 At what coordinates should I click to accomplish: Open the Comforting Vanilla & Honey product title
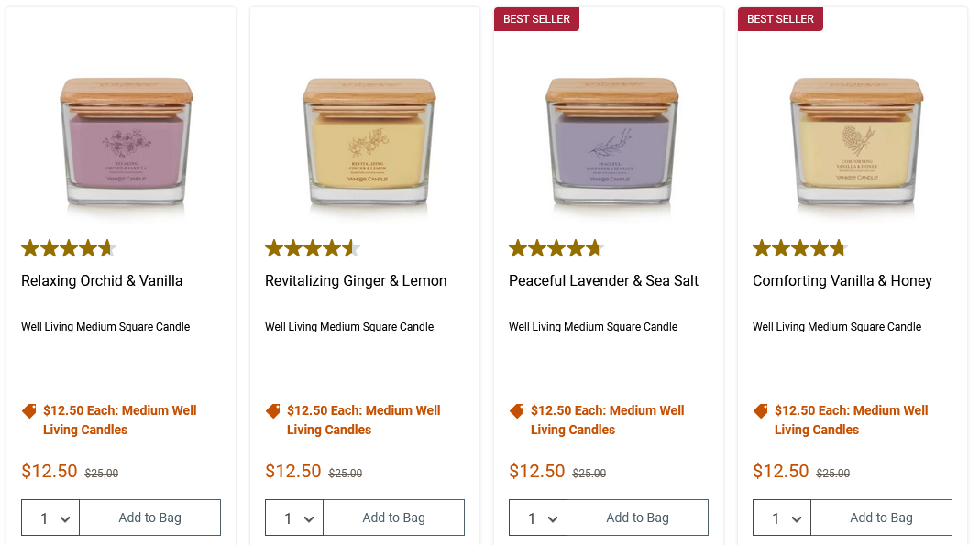coord(842,281)
